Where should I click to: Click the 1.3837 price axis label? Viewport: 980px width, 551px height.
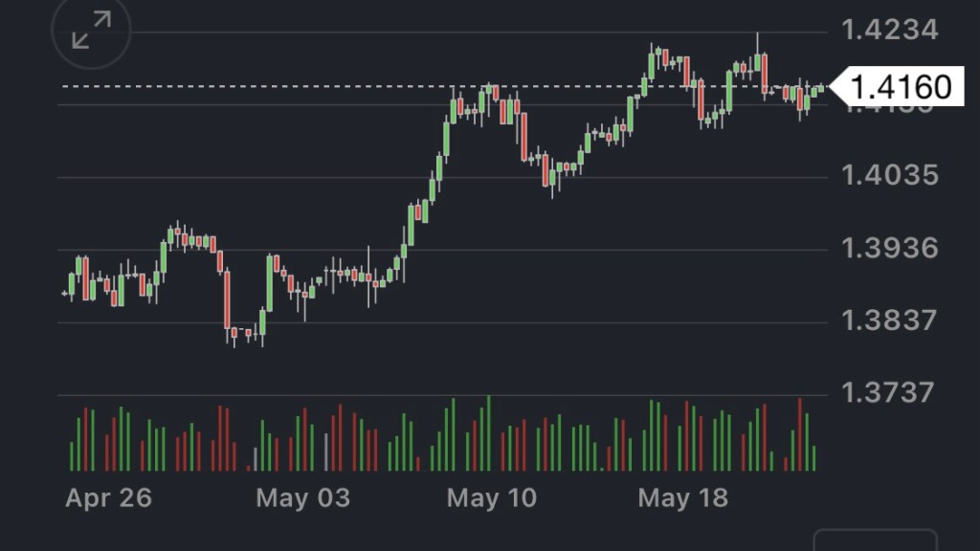(x=890, y=320)
